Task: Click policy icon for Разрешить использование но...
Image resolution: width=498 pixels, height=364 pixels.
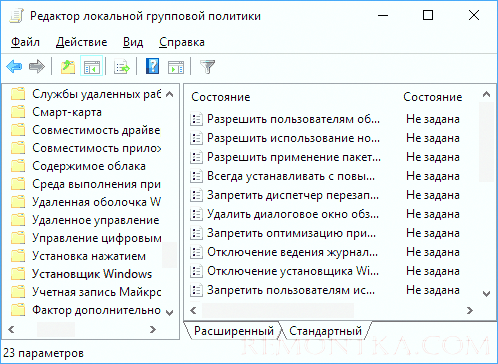Action: pos(196,138)
